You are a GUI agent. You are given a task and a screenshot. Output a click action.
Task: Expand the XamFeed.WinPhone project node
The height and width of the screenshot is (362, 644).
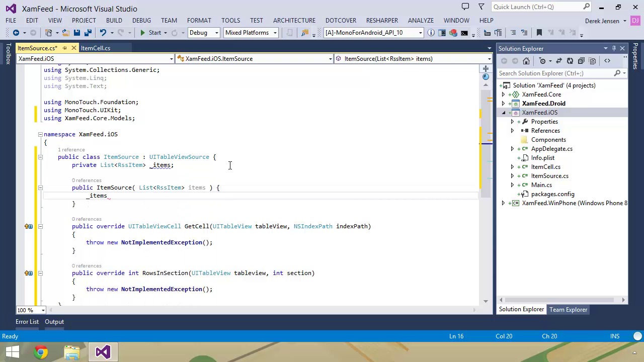tap(503, 203)
